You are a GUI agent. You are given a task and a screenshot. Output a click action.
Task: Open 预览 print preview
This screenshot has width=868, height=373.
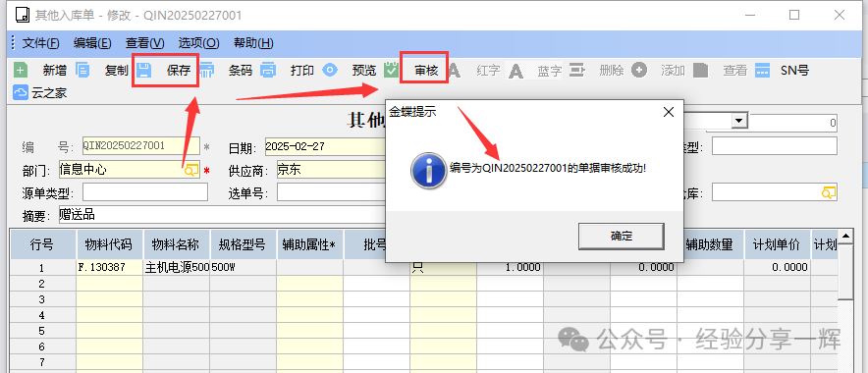click(x=331, y=71)
